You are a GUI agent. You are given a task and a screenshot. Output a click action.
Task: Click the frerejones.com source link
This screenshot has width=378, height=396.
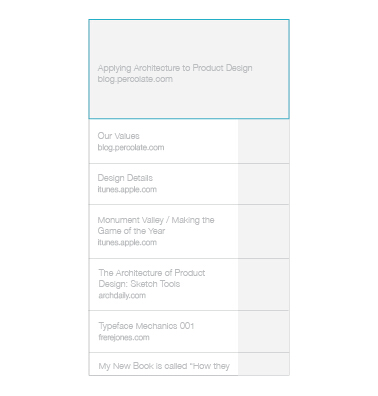[124, 337]
